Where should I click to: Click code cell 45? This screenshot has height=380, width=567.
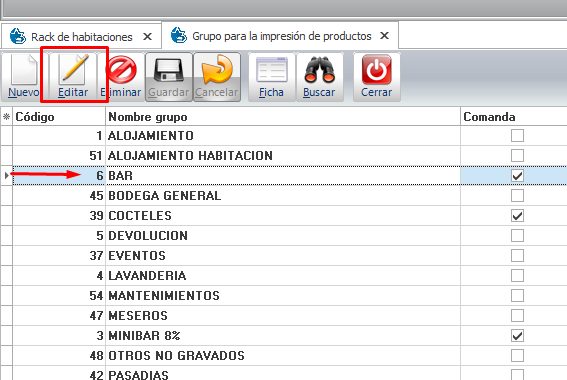(59, 196)
